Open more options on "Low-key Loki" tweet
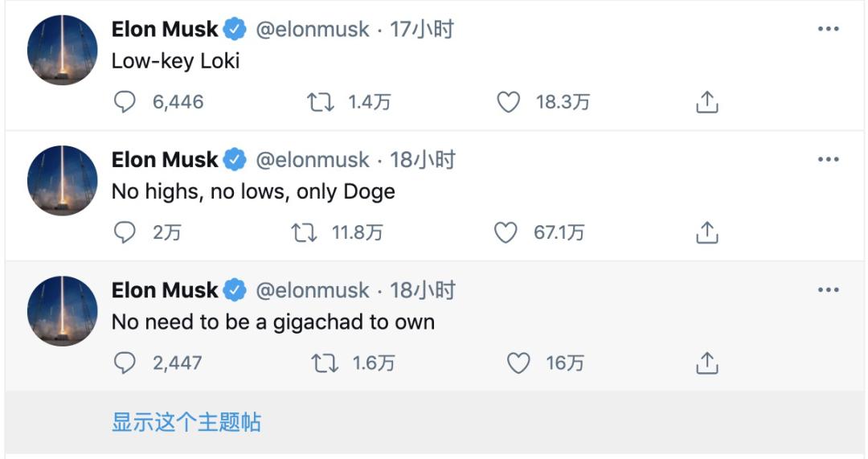This screenshot has height=459, width=868. click(x=828, y=29)
